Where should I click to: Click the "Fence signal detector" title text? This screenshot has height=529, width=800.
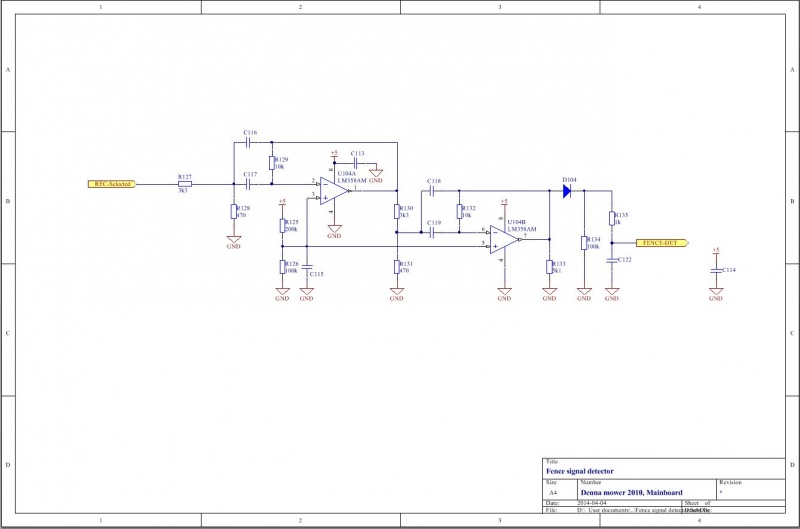[x=580, y=470]
